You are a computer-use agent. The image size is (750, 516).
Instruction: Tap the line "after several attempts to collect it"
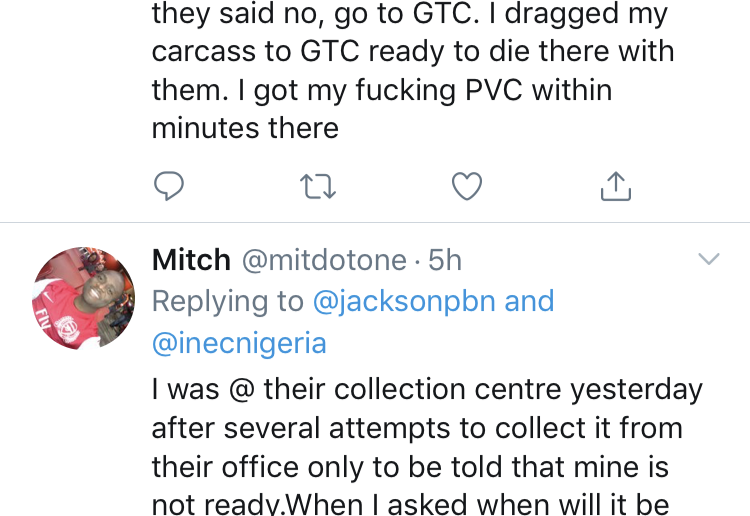click(x=417, y=428)
